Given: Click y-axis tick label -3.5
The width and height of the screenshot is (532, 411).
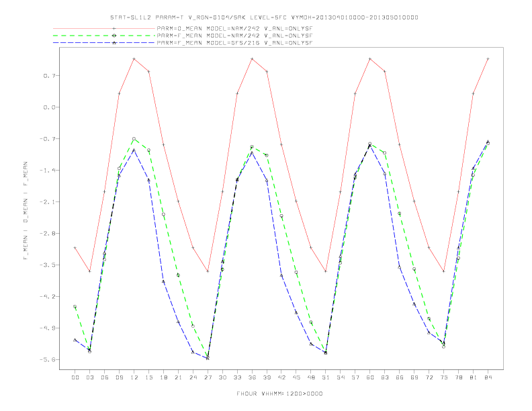Looking at the screenshot, I should (x=47, y=265).
